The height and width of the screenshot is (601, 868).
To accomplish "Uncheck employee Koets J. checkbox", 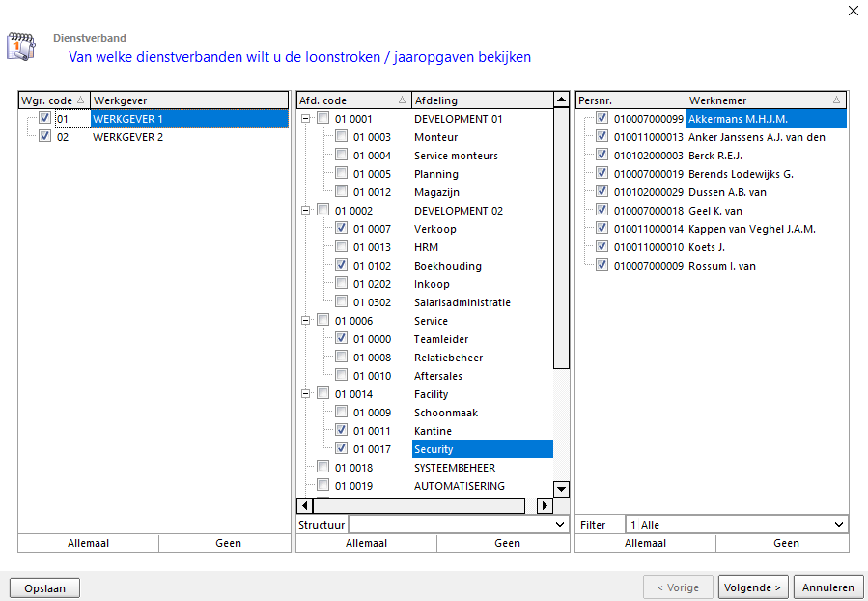I will click(602, 247).
